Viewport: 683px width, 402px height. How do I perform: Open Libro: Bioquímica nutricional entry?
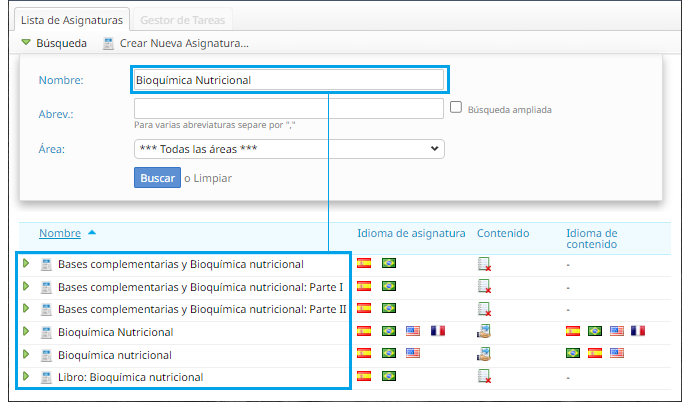pos(131,377)
